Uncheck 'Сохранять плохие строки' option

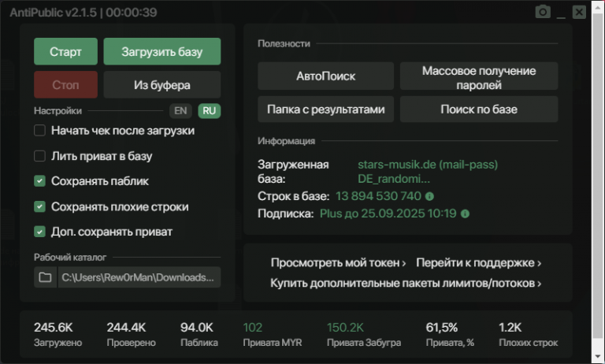point(39,206)
